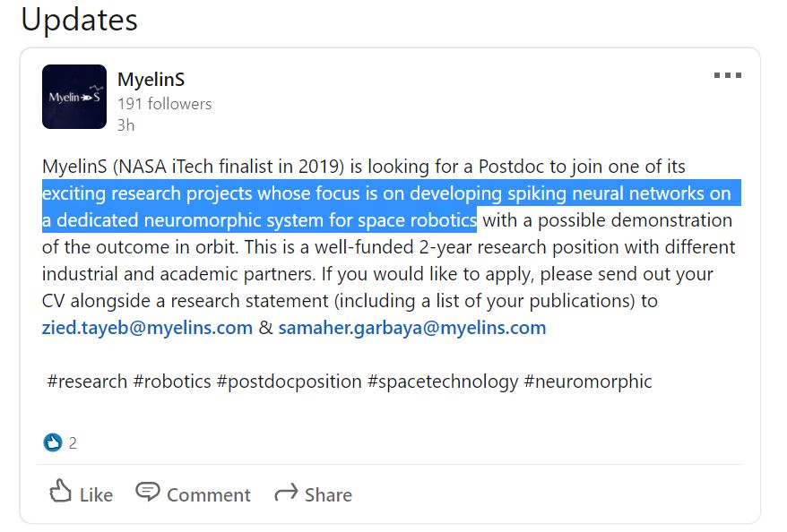Image resolution: width=787 pixels, height=532 pixels.
Task: View reactions via blue like reaction icon
Action: [53, 442]
